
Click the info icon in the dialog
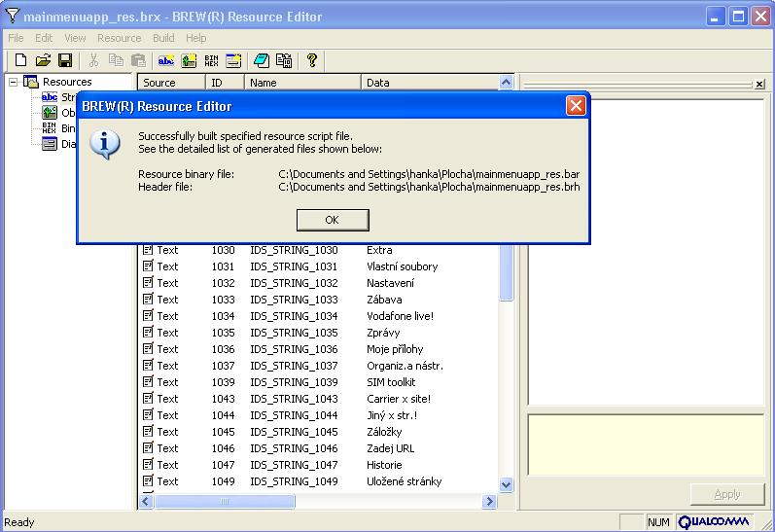coord(105,144)
